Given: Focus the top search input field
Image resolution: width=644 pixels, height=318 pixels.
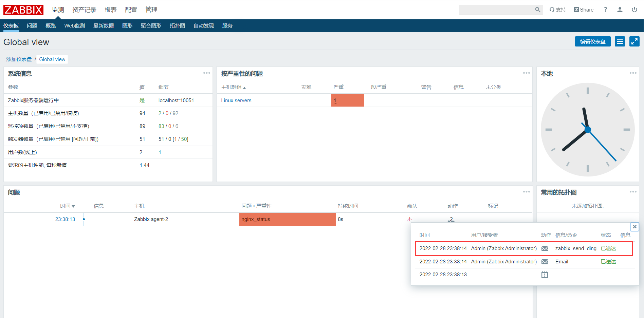Looking at the screenshot, I should pyautogui.click(x=497, y=10).
